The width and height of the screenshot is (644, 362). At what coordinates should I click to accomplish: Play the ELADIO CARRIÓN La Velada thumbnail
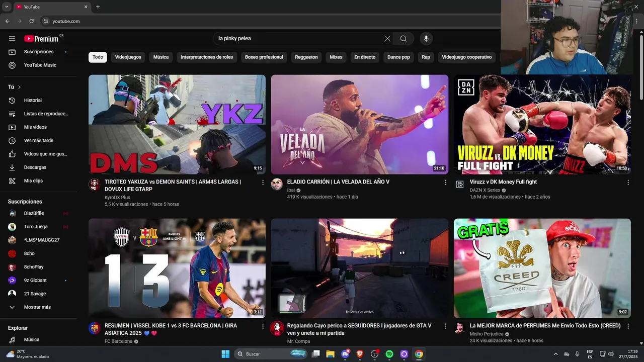360,125
